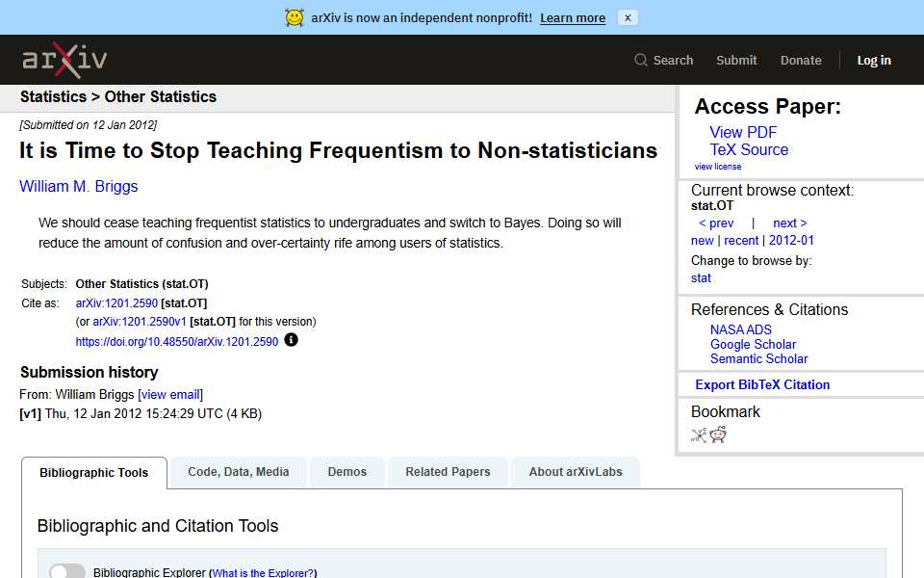Viewport: 924px width, 578px height.
Task: Open NASA ADS references
Action: 741,329
